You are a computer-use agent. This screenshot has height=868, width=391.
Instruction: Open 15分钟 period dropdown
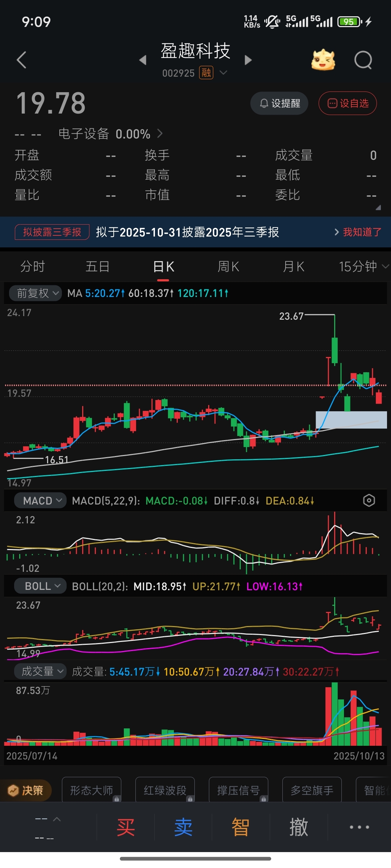(x=363, y=267)
